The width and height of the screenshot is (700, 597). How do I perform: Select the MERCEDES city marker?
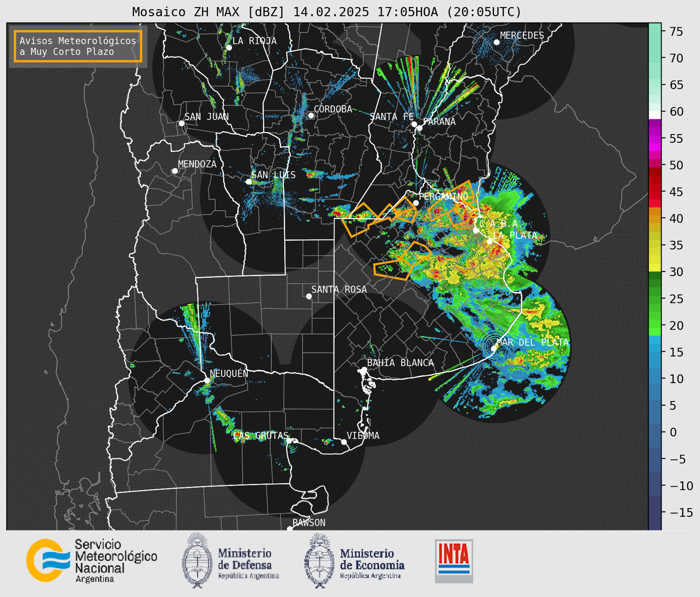pos(496,42)
